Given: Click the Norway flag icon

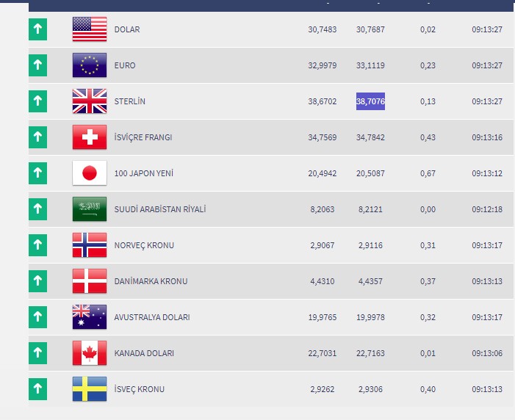Looking at the screenshot, I should click(x=90, y=245).
